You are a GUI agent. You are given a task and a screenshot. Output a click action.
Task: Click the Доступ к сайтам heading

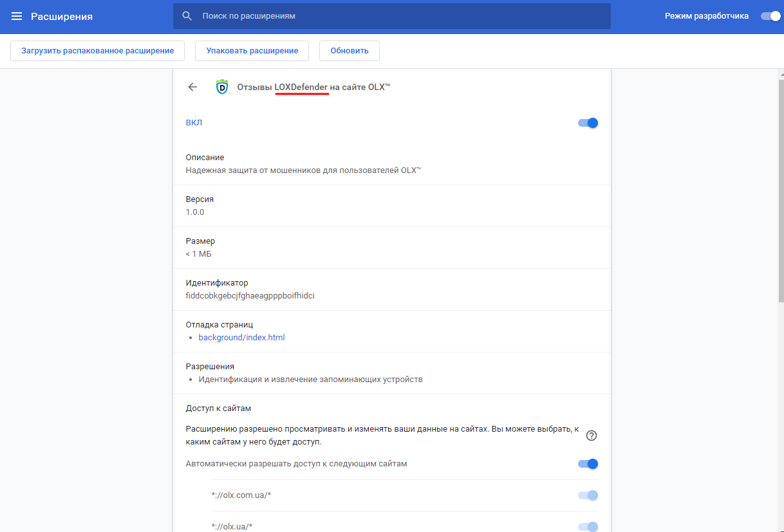tap(218, 408)
